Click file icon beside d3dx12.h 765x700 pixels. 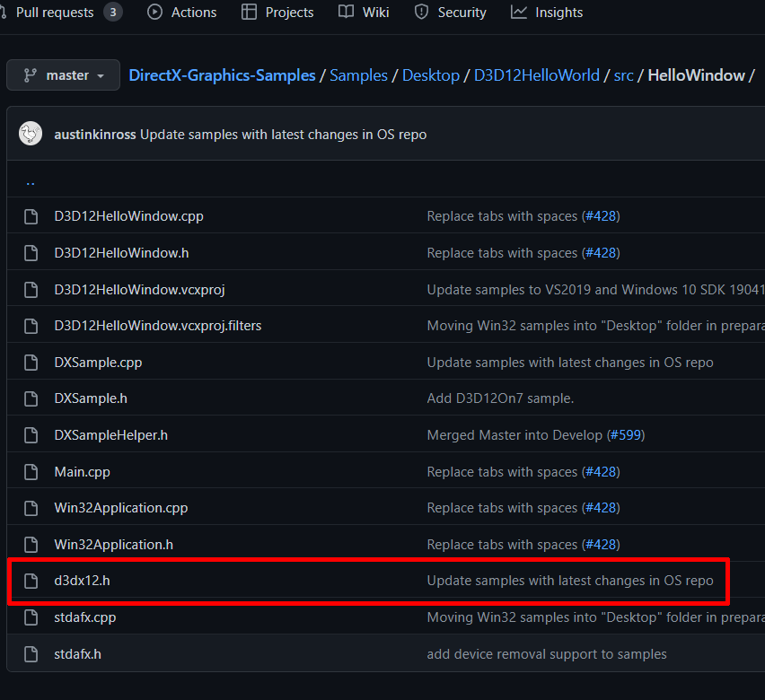tap(31, 581)
